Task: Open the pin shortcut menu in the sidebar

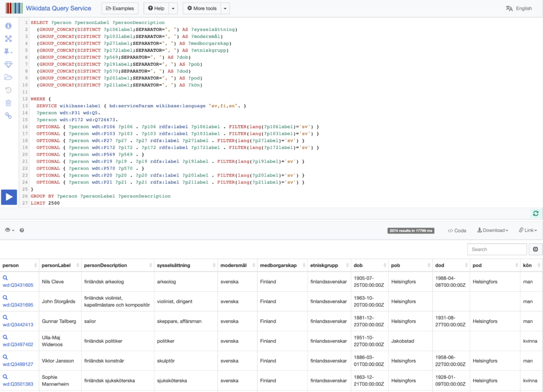Action: tap(8, 51)
